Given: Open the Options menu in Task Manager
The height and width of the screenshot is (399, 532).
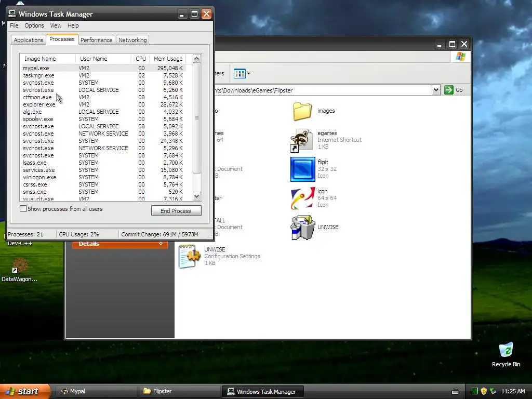Looking at the screenshot, I should pyautogui.click(x=34, y=25).
